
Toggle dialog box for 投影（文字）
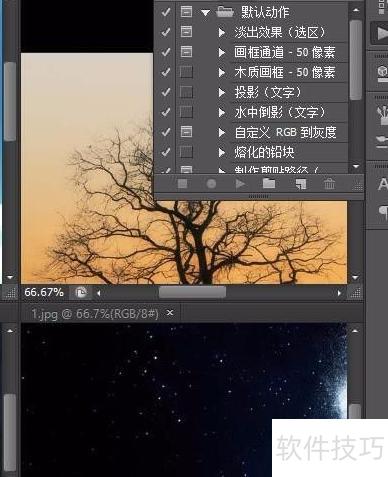186,92
